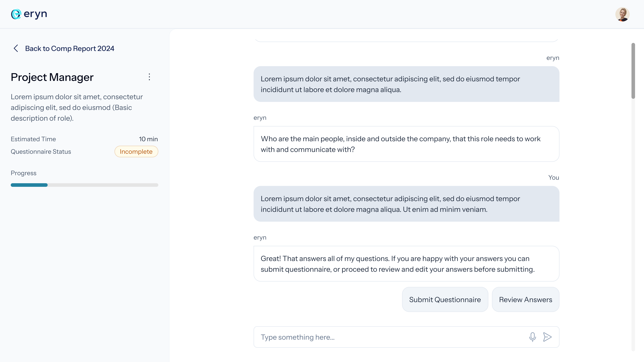Focus the Type something here input field
This screenshot has height=362, width=644.
(390, 337)
